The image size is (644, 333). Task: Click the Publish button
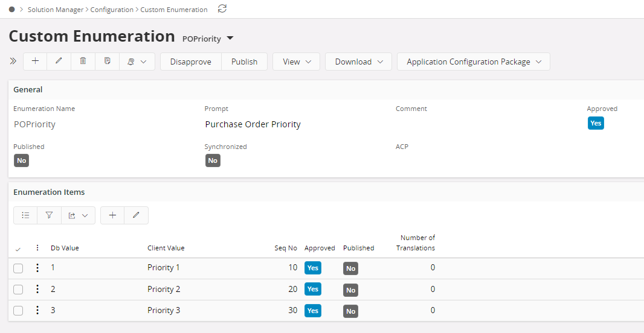[244, 62]
